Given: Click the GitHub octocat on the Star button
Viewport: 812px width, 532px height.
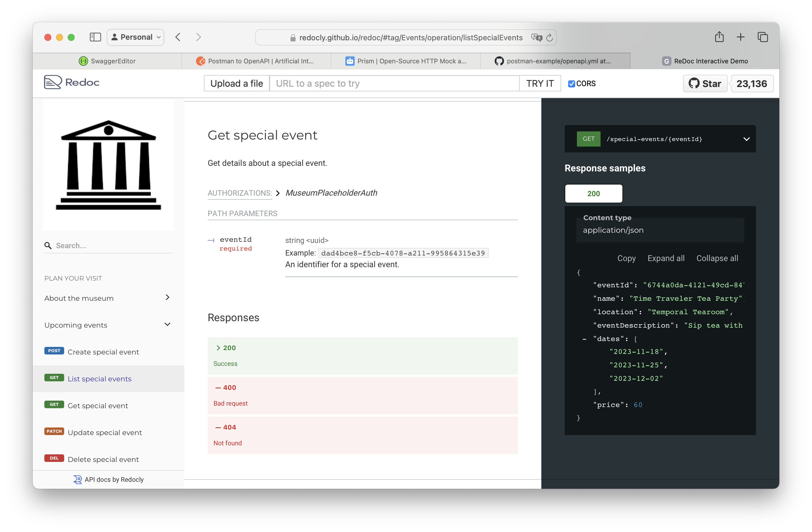Looking at the screenshot, I should (x=694, y=83).
